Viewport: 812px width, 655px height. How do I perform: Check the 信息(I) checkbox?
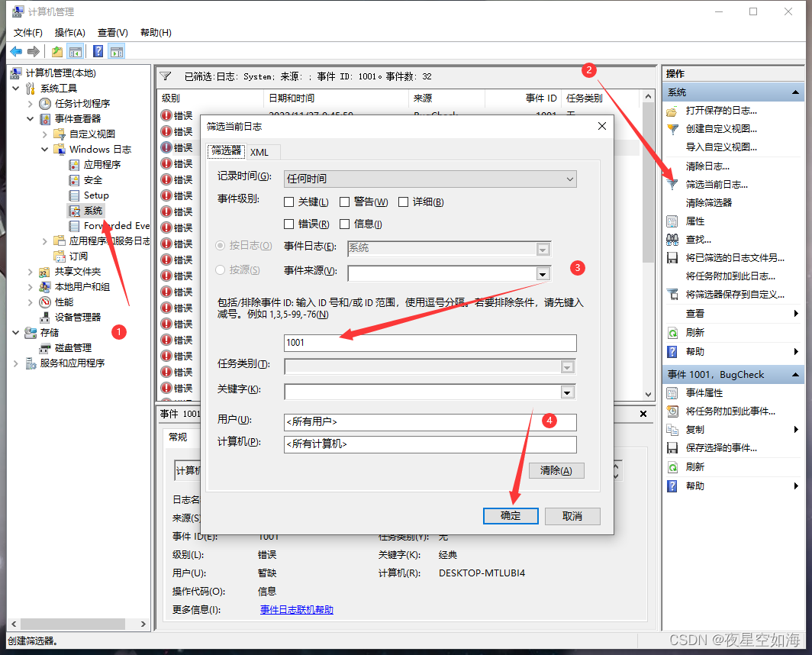pos(344,224)
